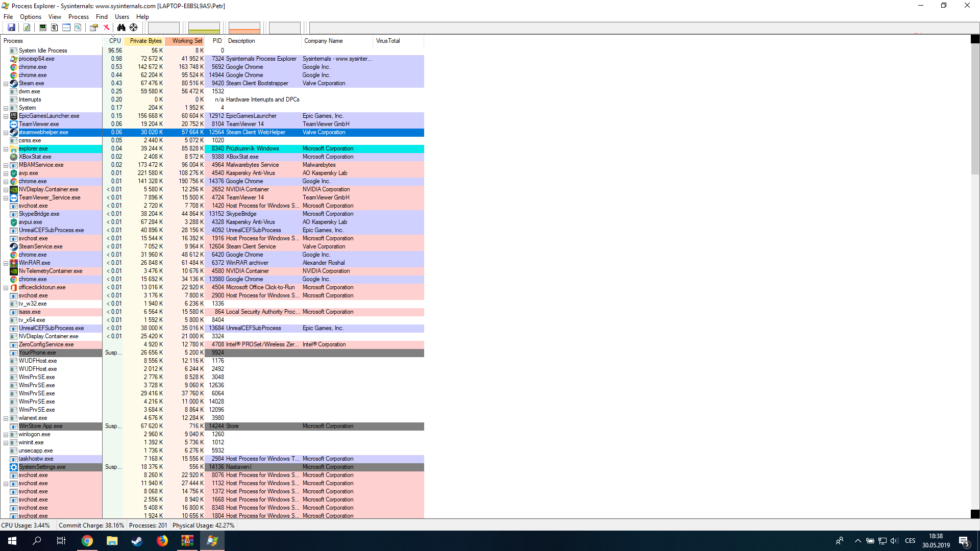Open the Find menu
This screenshot has height=551, width=980.
coord(102,17)
